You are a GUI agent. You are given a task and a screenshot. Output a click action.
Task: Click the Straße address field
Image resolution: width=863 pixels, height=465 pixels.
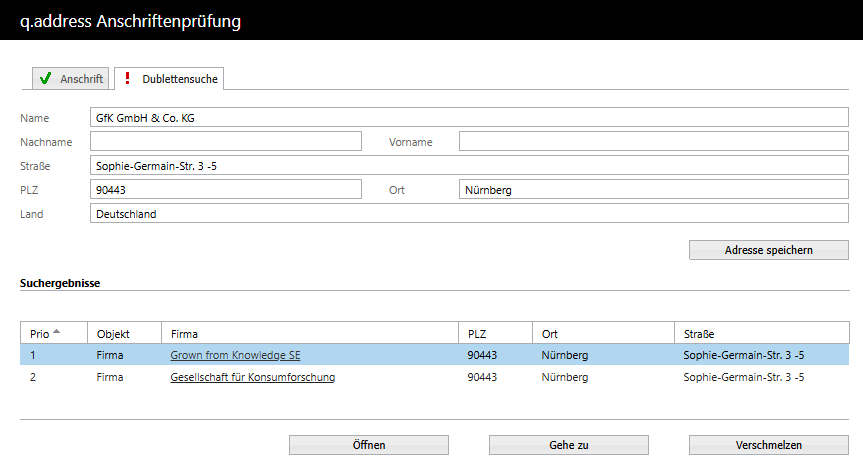(468, 166)
